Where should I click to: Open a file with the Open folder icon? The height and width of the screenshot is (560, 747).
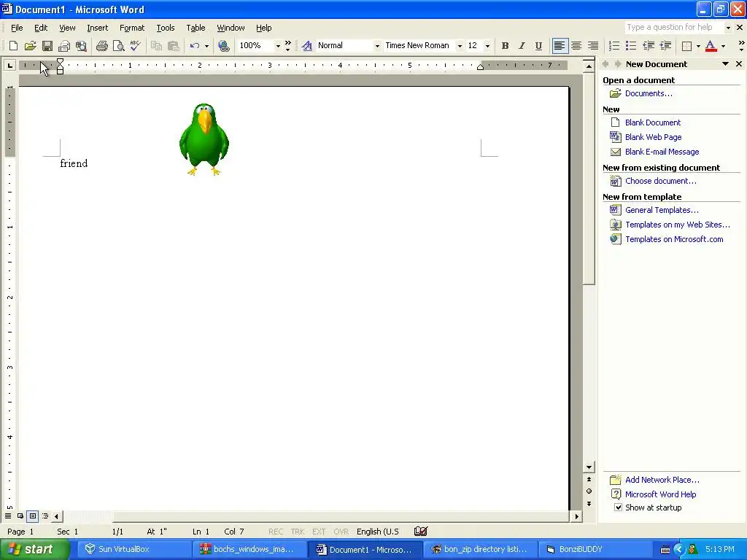pos(31,46)
